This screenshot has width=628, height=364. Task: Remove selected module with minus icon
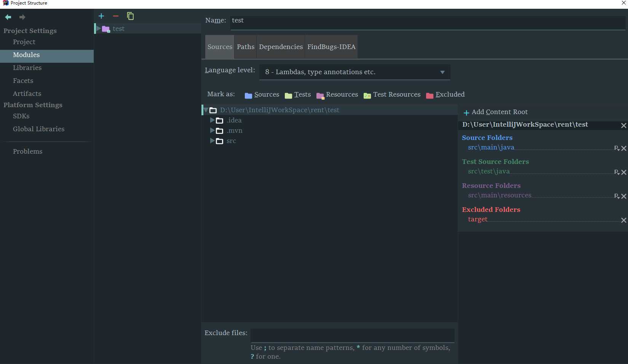pyautogui.click(x=116, y=16)
